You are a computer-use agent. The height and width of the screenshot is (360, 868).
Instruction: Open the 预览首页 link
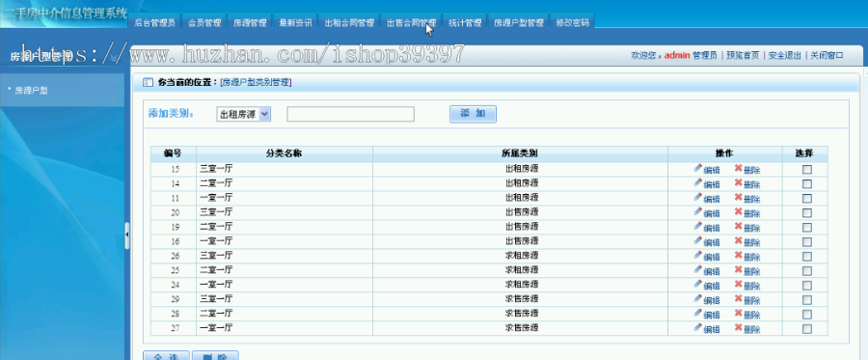(x=743, y=55)
